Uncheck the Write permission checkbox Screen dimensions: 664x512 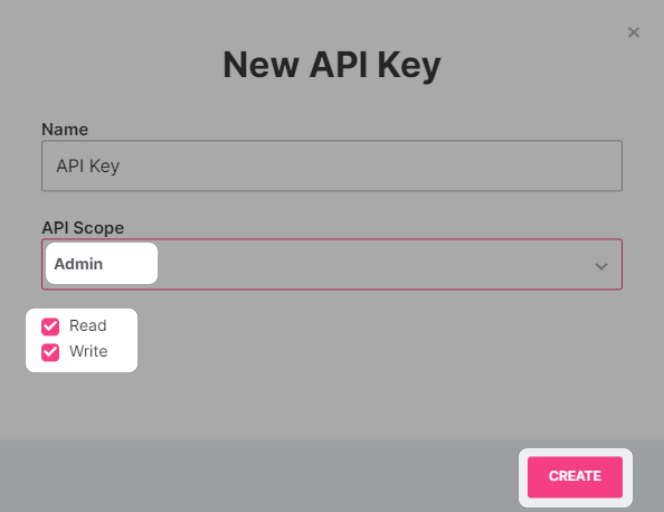(50, 352)
